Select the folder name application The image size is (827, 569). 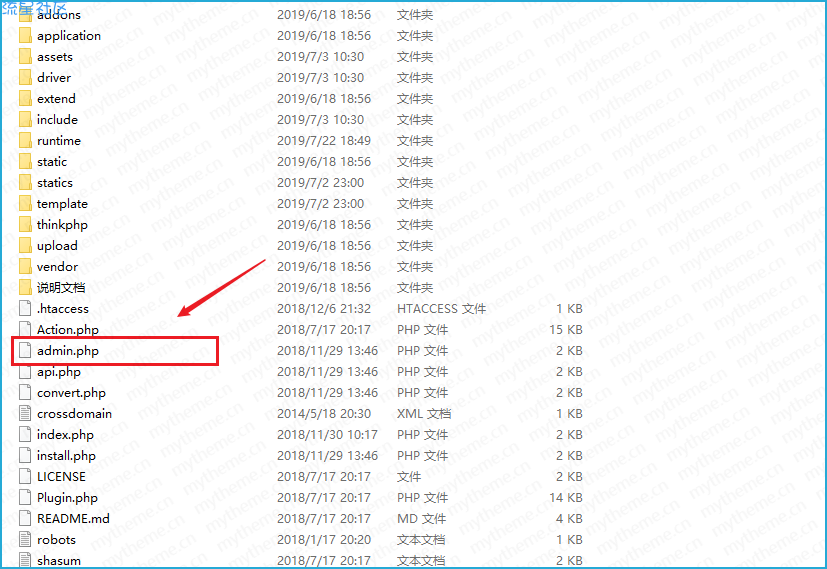69,36
